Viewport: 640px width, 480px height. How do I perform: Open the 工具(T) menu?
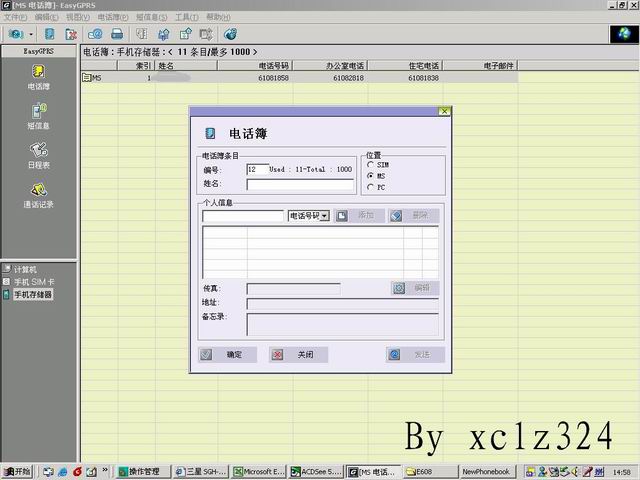pos(187,17)
